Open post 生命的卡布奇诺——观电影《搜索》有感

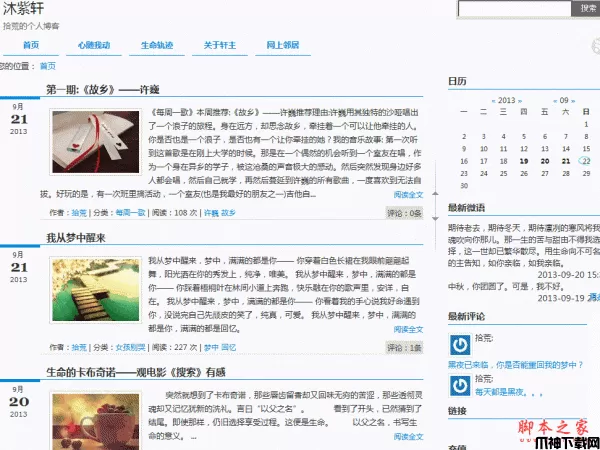136,372
